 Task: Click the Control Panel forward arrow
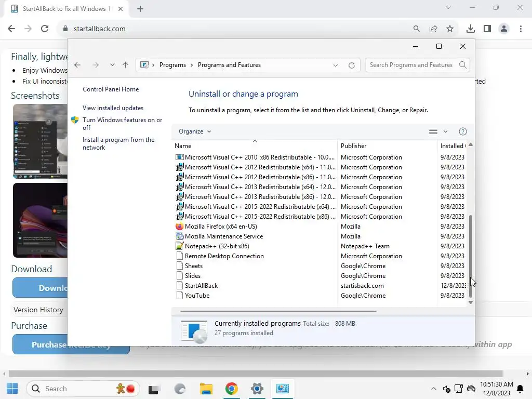coord(96,65)
